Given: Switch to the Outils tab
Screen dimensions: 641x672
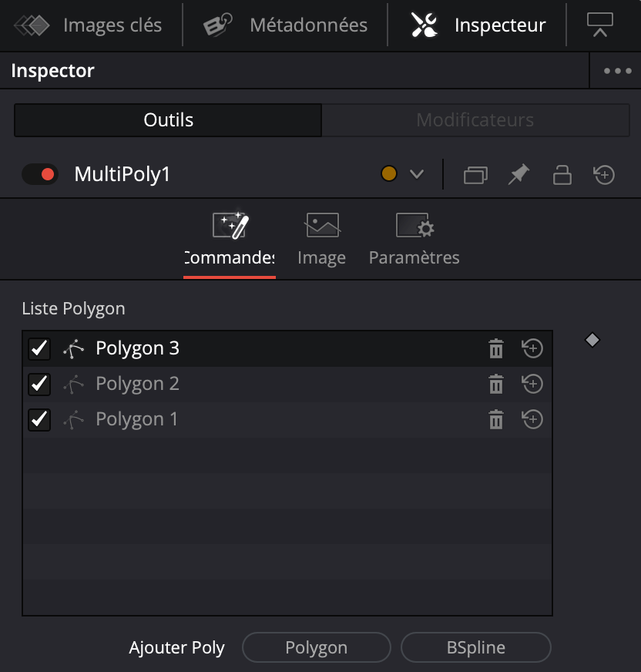Looking at the screenshot, I should pos(168,120).
